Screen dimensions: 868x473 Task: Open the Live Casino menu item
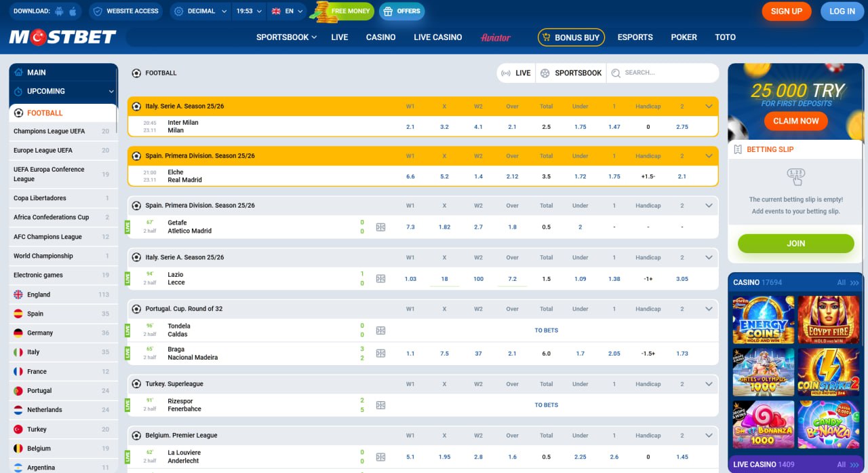coord(438,37)
